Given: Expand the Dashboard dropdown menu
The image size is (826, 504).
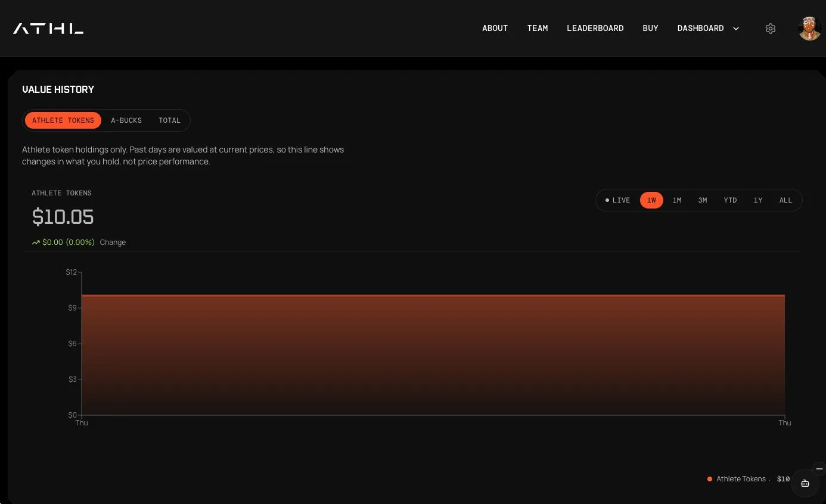Looking at the screenshot, I should point(708,29).
